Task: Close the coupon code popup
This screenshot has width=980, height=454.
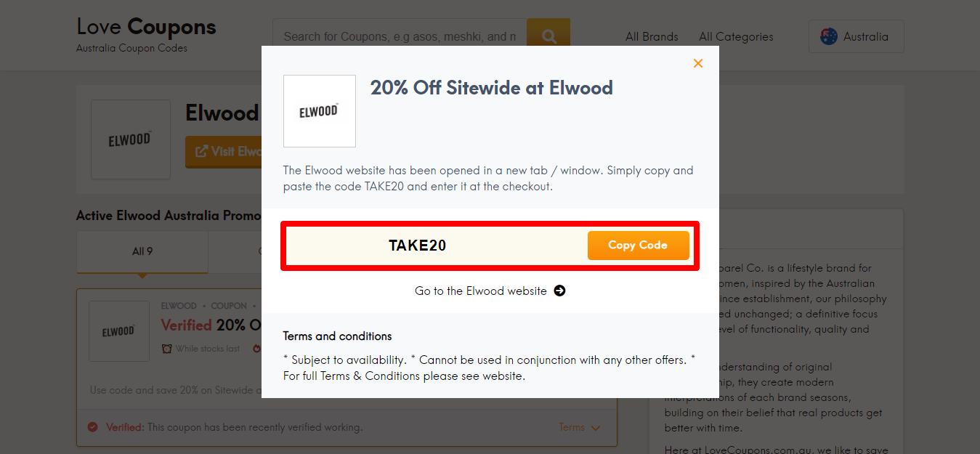Action: click(697, 63)
